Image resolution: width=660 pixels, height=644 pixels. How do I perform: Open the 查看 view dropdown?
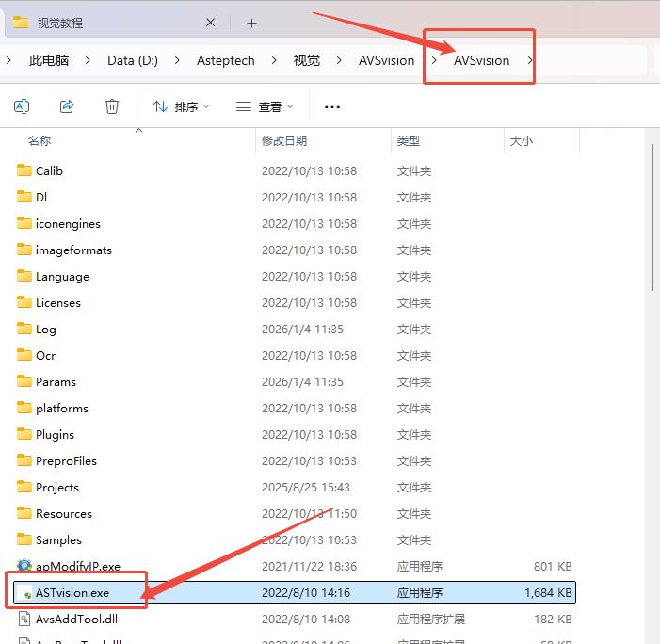click(x=265, y=107)
